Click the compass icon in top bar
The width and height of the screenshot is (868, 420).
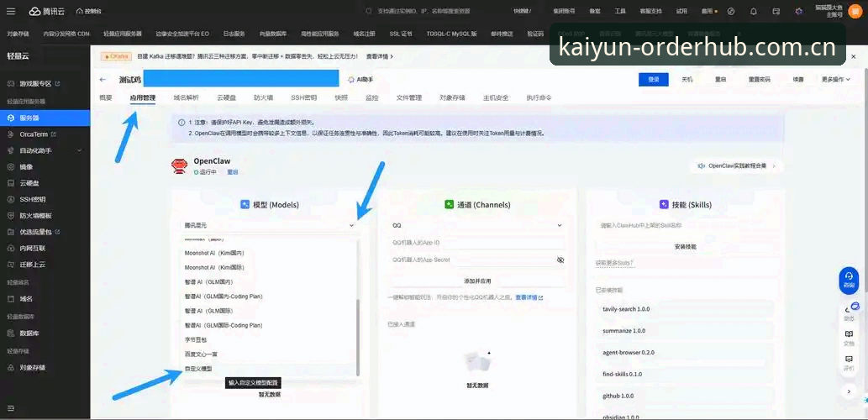[x=731, y=11]
